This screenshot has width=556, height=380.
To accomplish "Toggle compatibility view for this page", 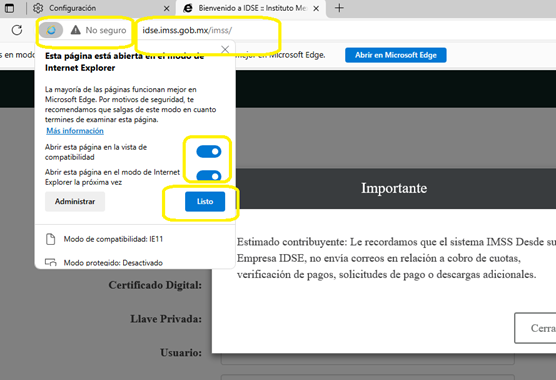I will pos(209,152).
